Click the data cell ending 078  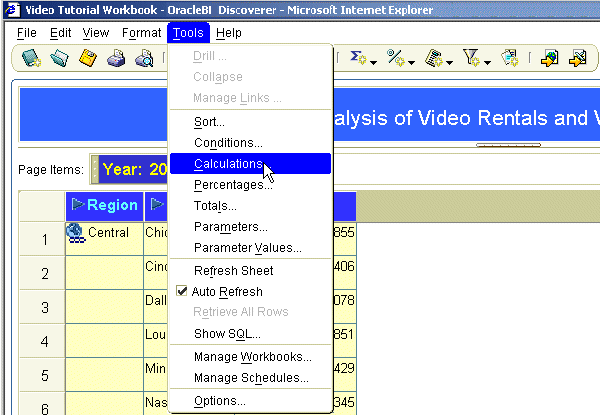[x=344, y=307]
